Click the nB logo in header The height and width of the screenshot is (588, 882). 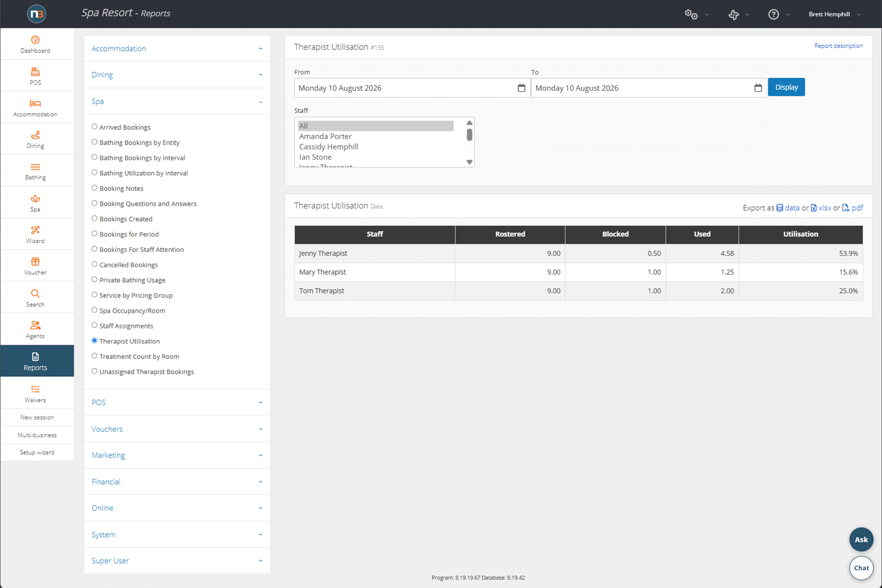(x=36, y=14)
